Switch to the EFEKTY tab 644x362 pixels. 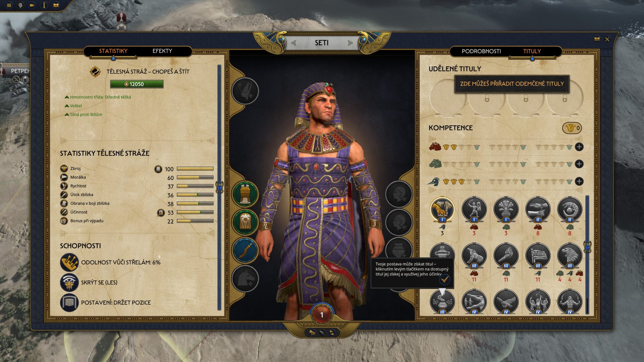(x=162, y=51)
